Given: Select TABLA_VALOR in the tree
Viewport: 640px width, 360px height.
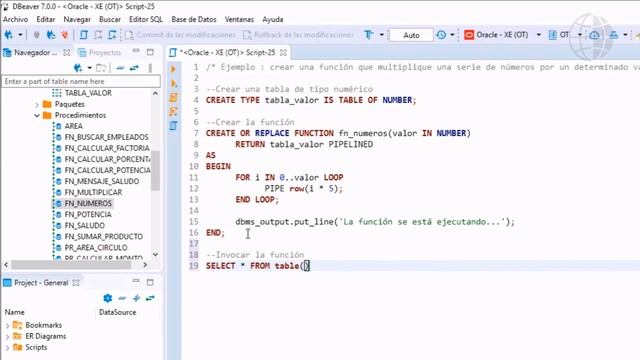Looking at the screenshot, I should tap(88, 93).
